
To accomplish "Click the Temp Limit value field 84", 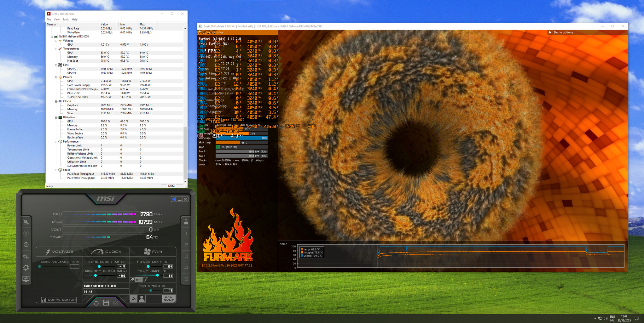I will tap(168, 276).
